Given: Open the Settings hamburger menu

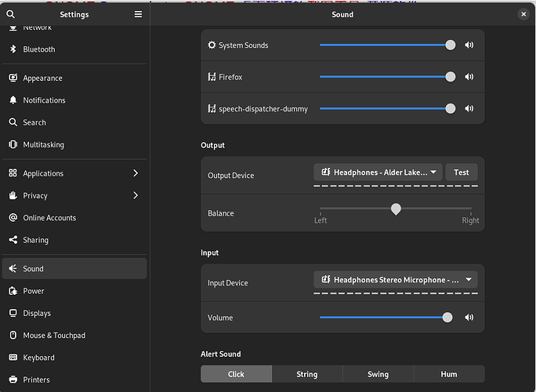Looking at the screenshot, I should tap(138, 14).
